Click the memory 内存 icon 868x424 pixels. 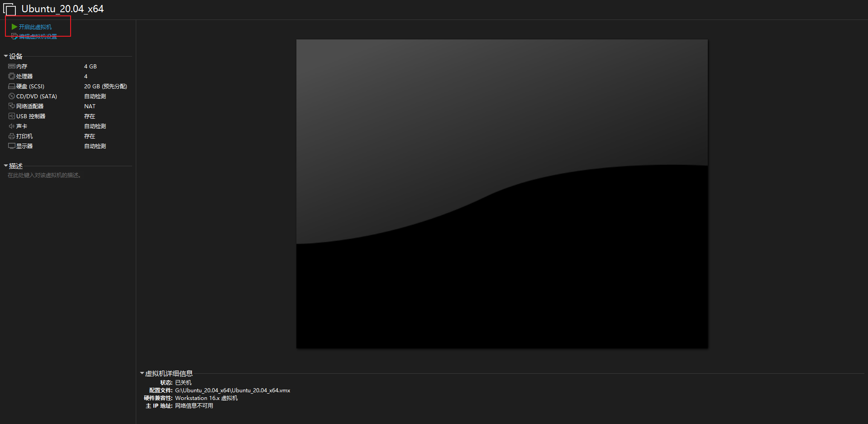click(x=12, y=66)
